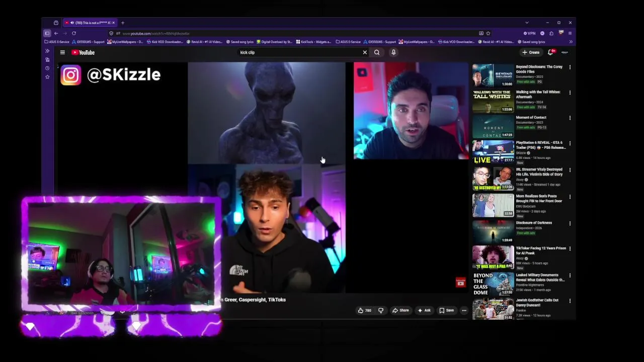Click 'Disclosure of Darkness' title text
The height and width of the screenshot is (362, 644).
click(x=534, y=223)
